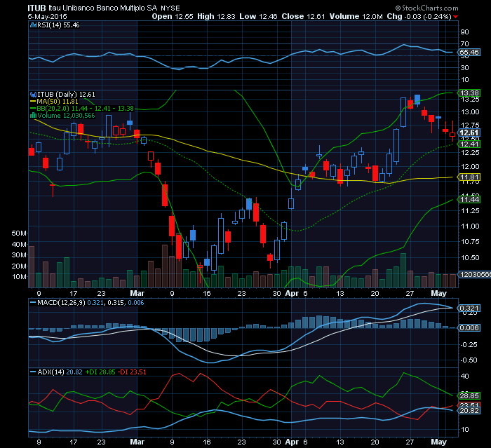Click the company name Itau Unibanco Banco Multiplo SA
Screen dimensions: 491x448
click(102, 8)
